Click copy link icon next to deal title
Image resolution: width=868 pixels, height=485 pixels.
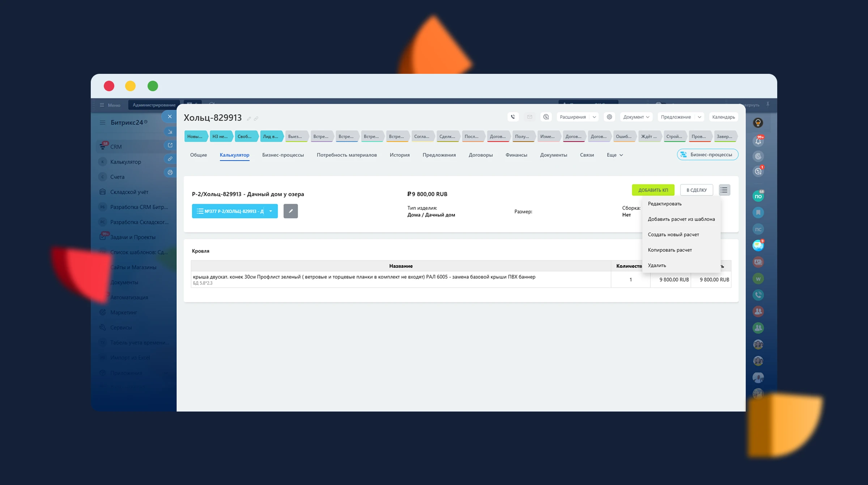tap(256, 119)
